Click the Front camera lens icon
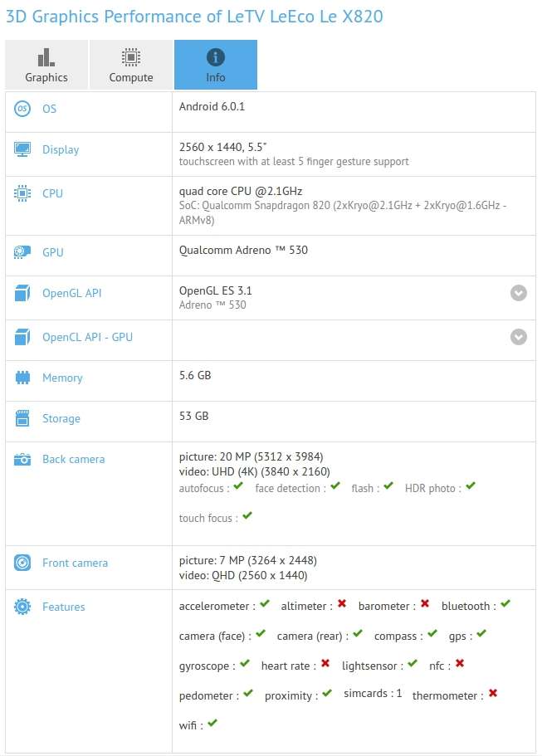The image size is (542, 756). (22, 563)
